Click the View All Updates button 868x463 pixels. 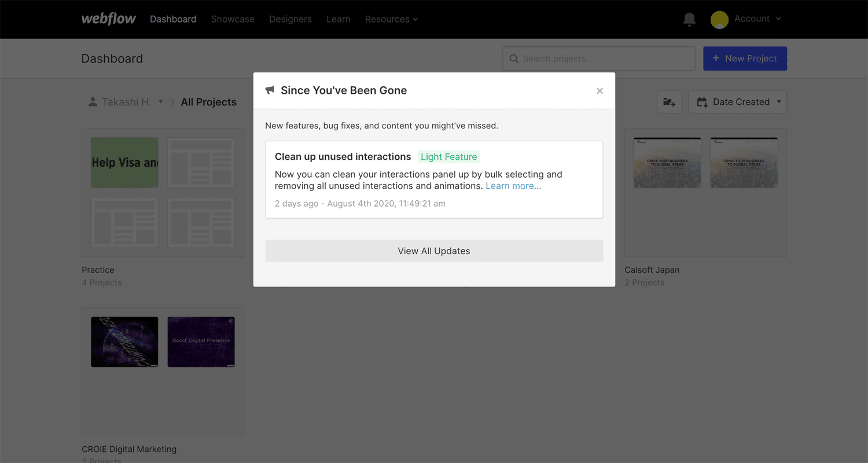click(x=434, y=251)
